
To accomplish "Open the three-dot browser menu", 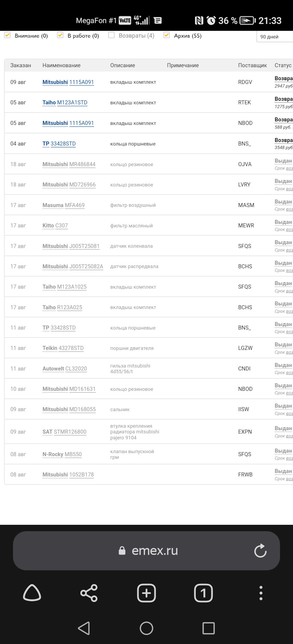I will click(261, 593).
